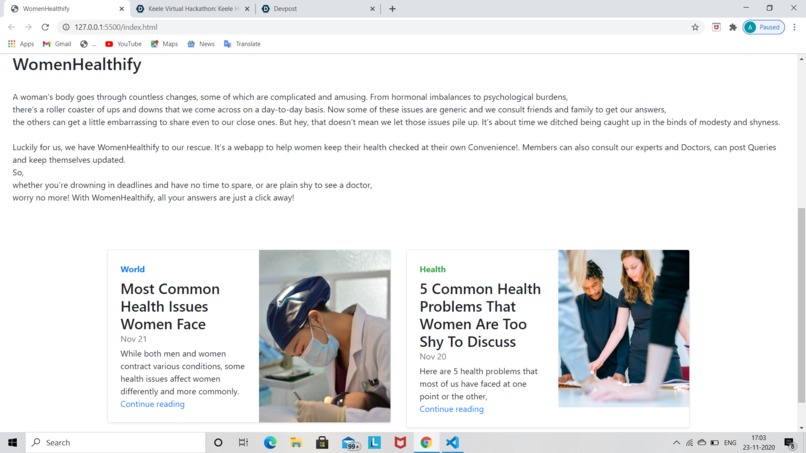The width and height of the screenshot is (806, 453).
Task: Open Cortana circle icon on taskbar
Action: click(218, 443)
